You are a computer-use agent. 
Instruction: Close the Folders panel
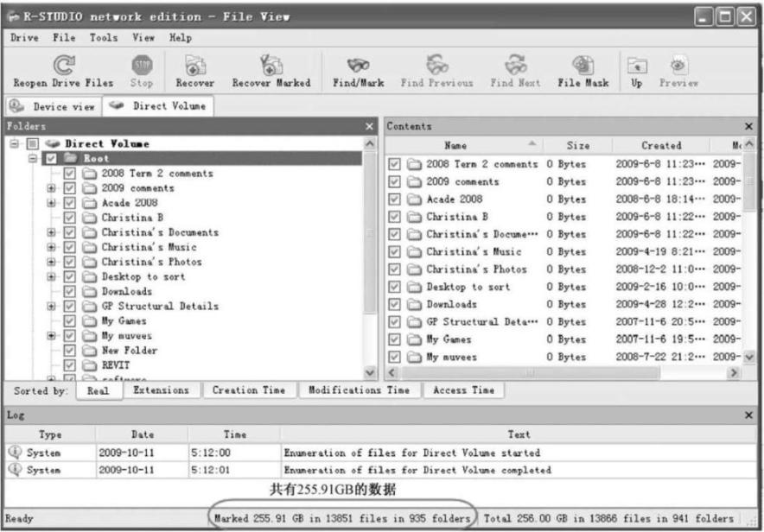click(370, 127)
